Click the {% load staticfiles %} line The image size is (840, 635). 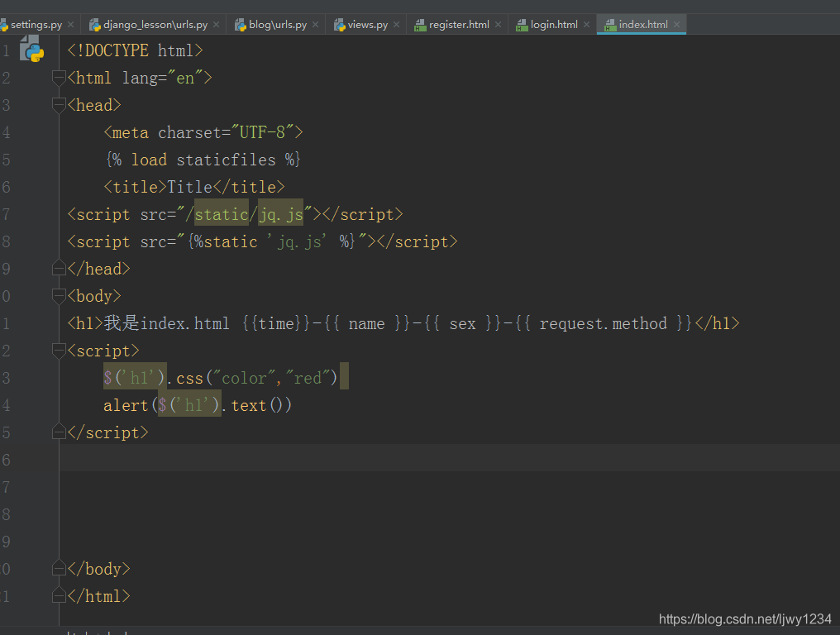203,160
